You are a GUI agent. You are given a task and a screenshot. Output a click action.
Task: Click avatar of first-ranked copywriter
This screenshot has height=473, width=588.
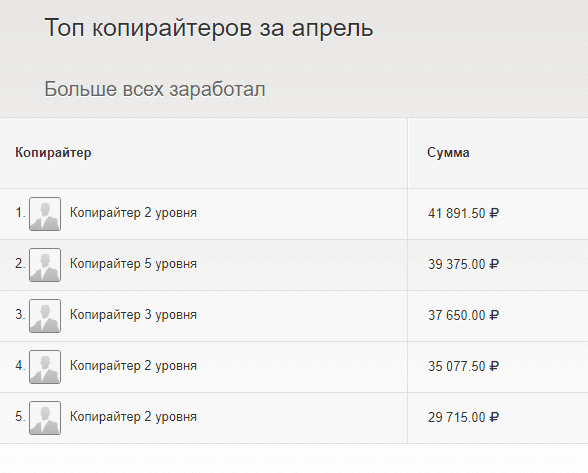(x=45, y=214)
